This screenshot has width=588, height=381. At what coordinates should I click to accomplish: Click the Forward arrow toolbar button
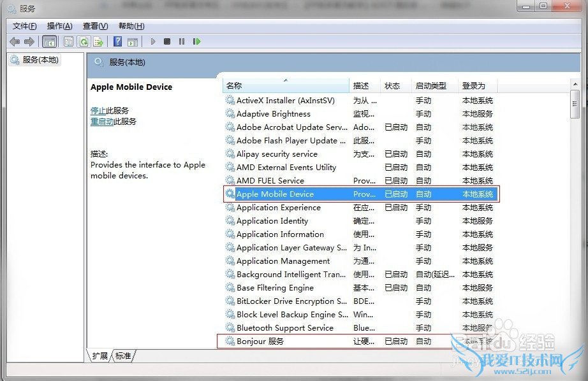pyautogui.click(x=29, y=42)
